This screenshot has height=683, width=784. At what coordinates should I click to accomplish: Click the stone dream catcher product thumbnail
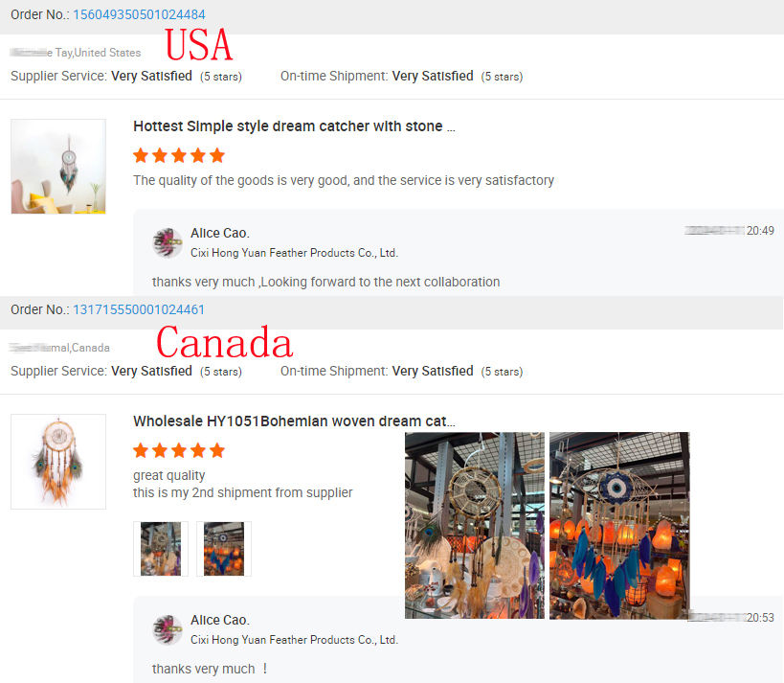58,167
